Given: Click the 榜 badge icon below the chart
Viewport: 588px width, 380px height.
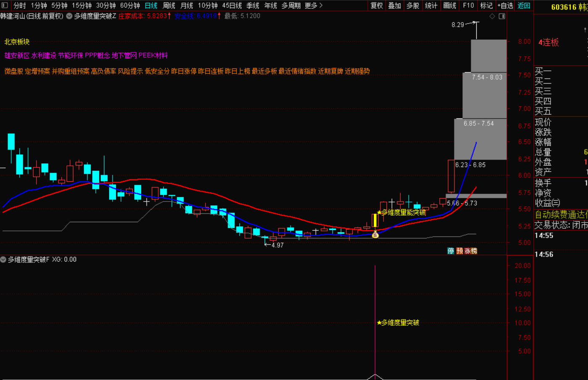Looking at the screenshot, I should coord(474,251).
